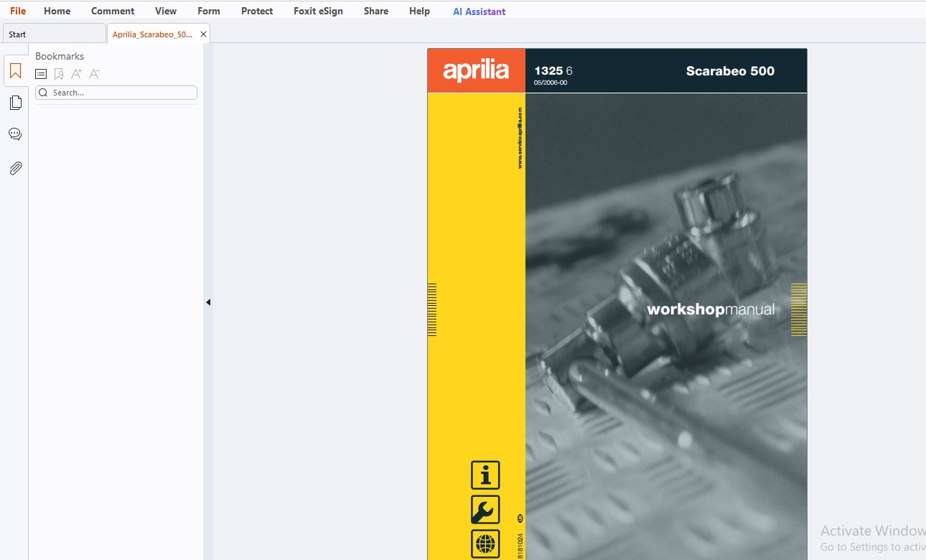Click the workshopmanual text on cover
The image size is (926, 560).
point(711,309)
